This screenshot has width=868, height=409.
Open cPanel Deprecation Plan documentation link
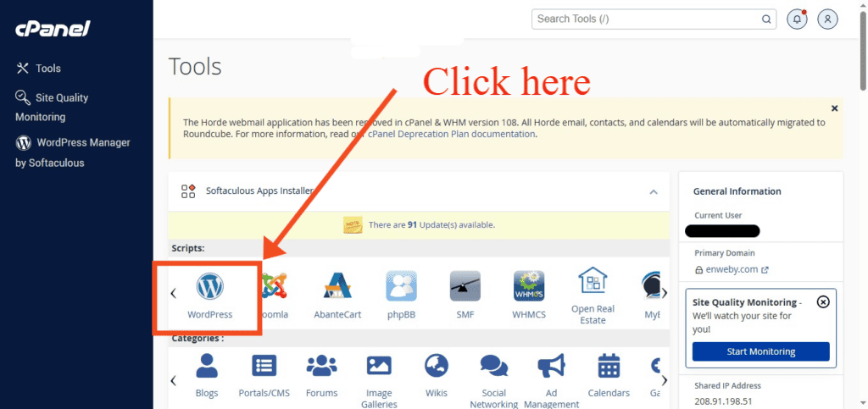click(x=453, y=134)
